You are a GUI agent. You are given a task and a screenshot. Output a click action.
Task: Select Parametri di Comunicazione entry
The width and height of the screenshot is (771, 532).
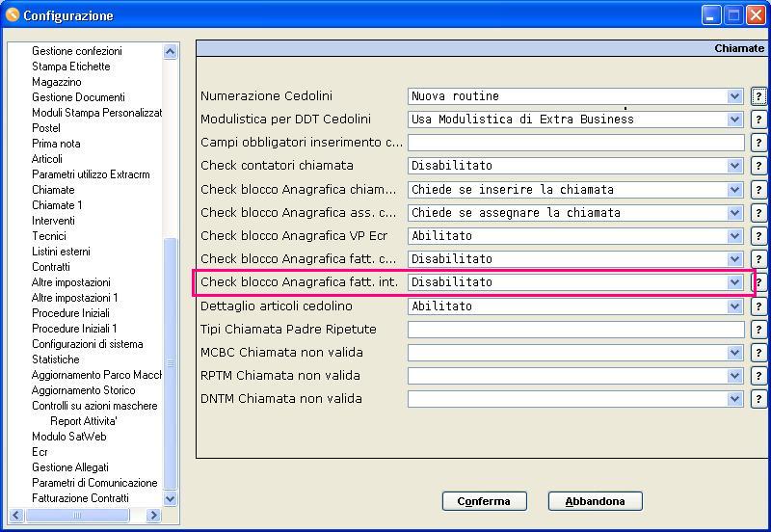94,483
